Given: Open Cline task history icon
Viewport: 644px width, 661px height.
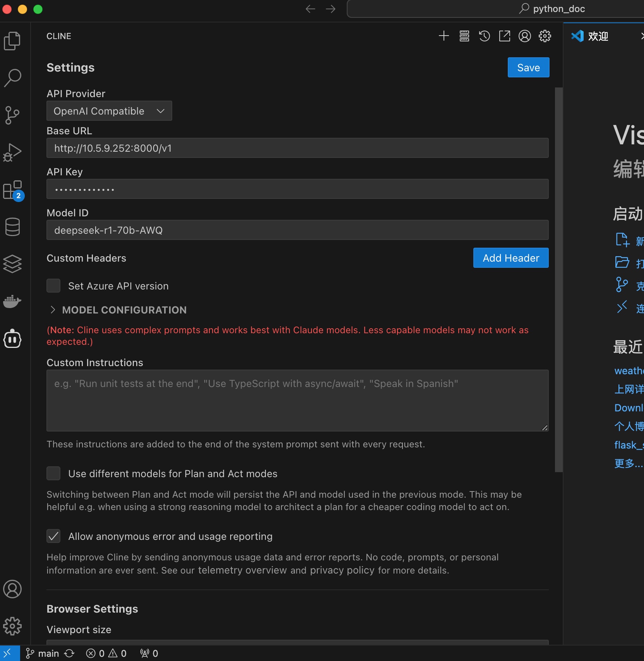Looking at the screenshot, I should 485,36.
